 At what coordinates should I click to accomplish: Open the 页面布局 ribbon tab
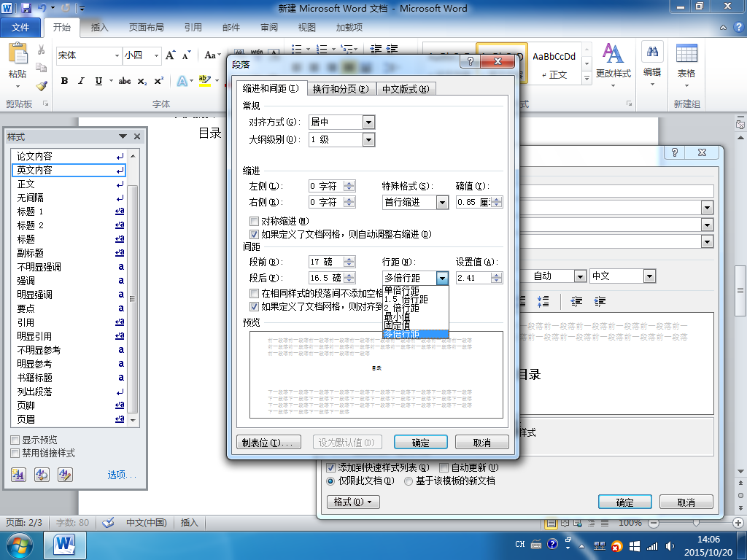coord(146,28)
